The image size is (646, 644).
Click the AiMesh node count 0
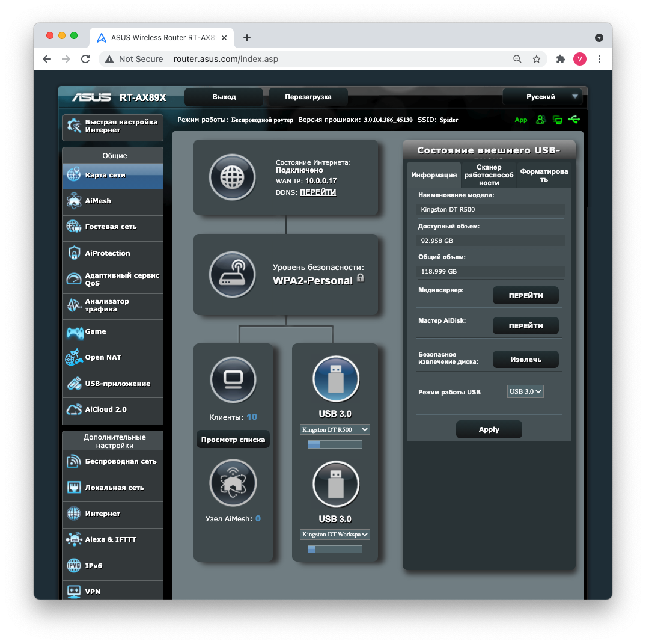click(258, 519)
